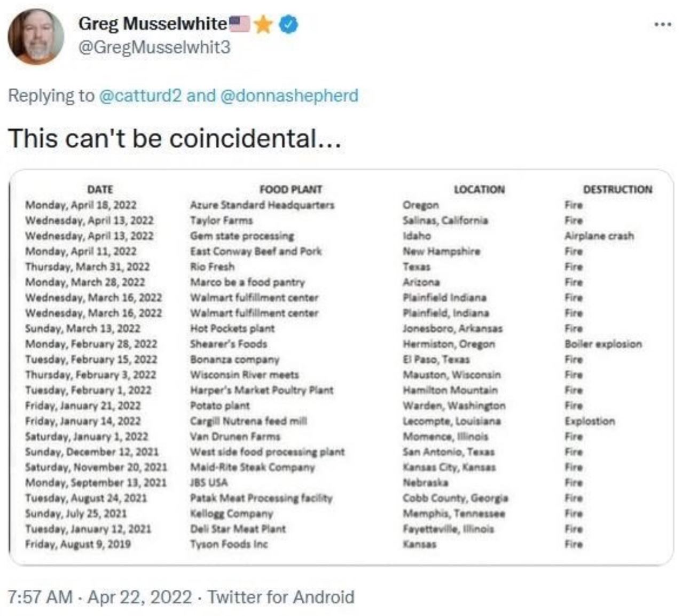Click the US flag emoji beside name
Screen dimensions: 682x616
pyautogui.click(x=239, y=24)
